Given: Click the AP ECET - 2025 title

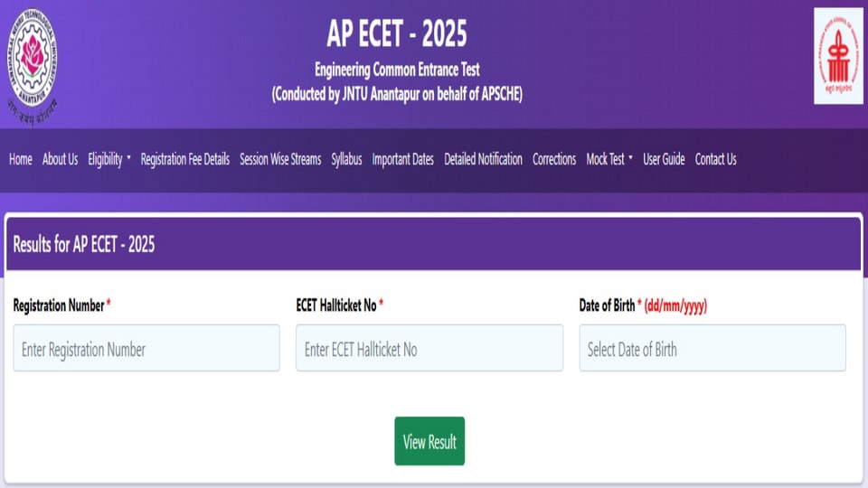Looking at the screenshot, I should coord(397,34).
